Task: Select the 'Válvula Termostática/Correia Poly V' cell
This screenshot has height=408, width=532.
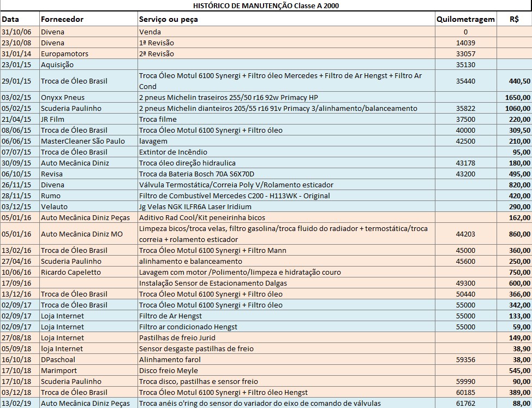Action: pos(286,185)
